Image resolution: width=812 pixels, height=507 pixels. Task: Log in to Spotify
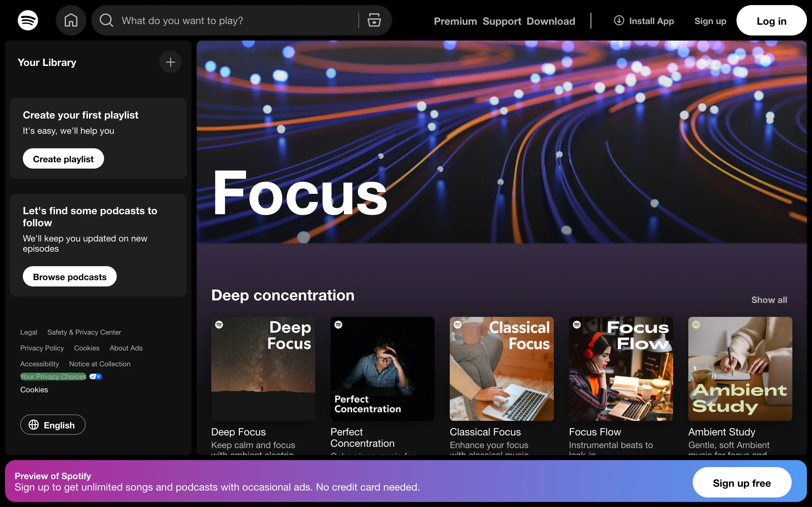click(771, 21)
